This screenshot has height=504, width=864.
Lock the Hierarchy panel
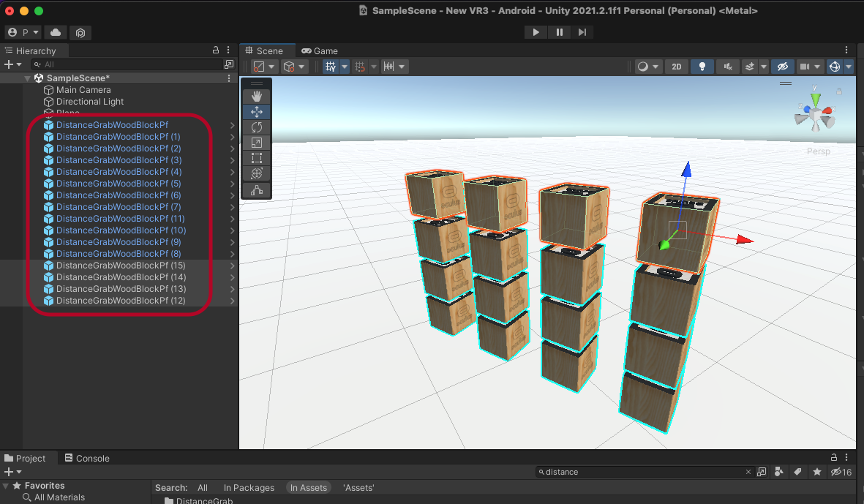tap(215, 50)
